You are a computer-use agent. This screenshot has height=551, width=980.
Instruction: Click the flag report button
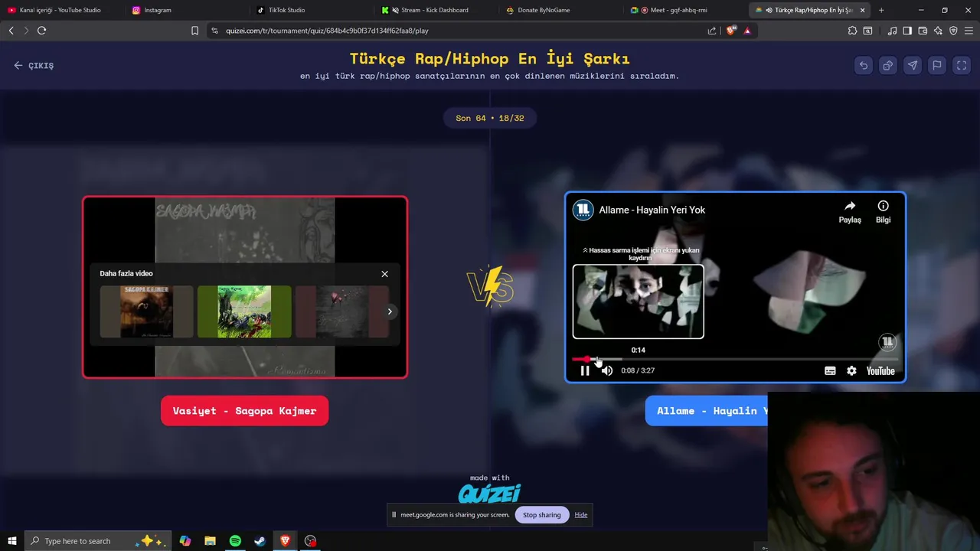coord(937,66)
